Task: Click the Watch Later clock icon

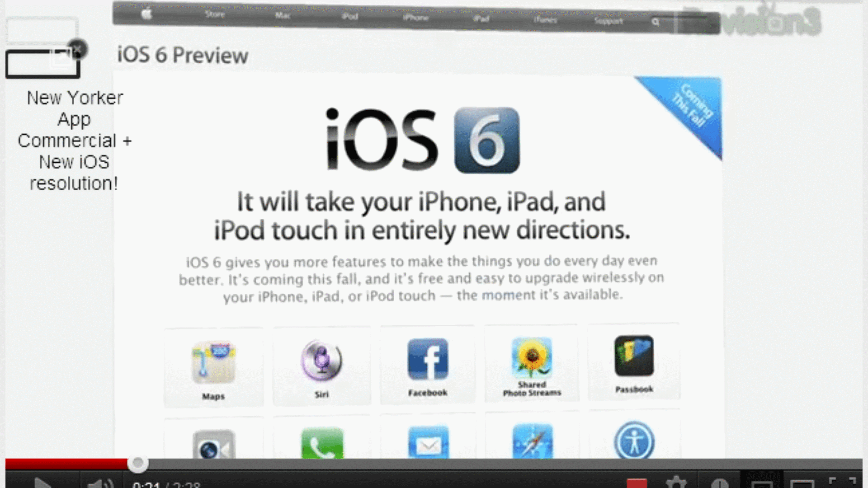Action: pyautogui.click(x=720, y=483)
